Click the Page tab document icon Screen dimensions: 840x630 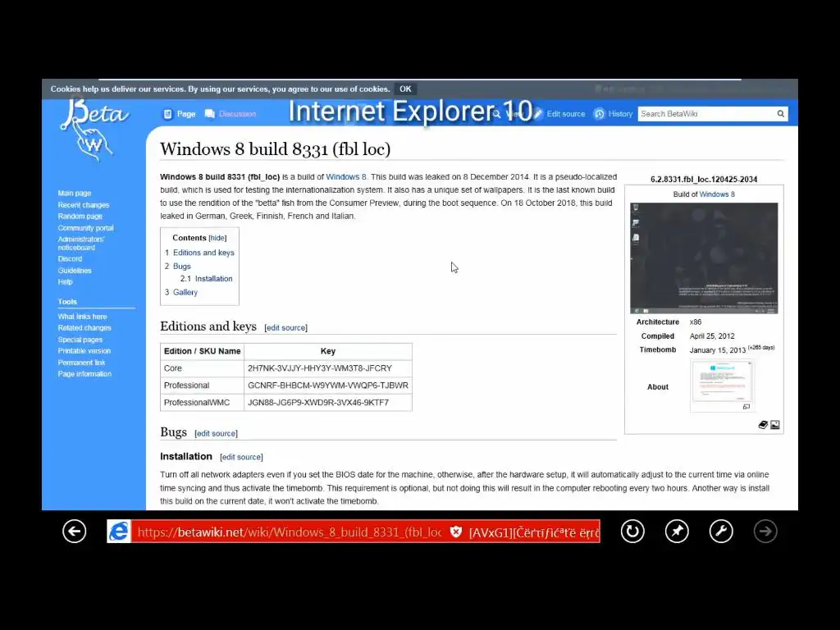pos(167,114)
